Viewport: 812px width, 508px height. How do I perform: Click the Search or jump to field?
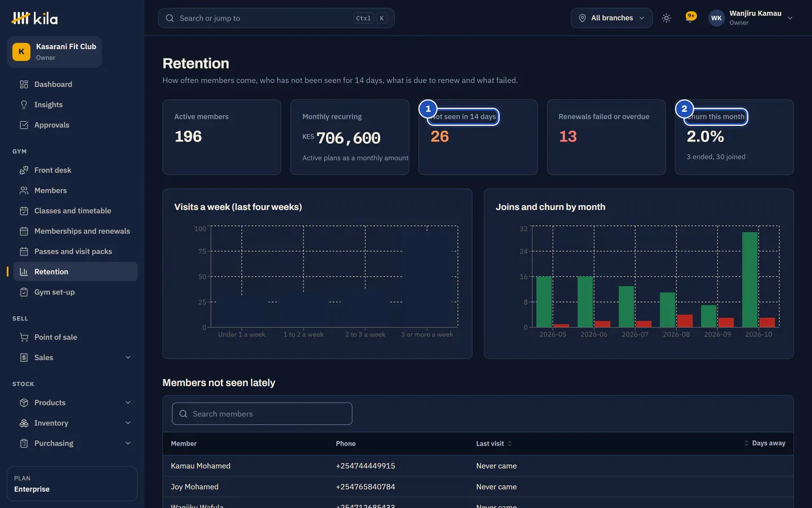(276, 18)
